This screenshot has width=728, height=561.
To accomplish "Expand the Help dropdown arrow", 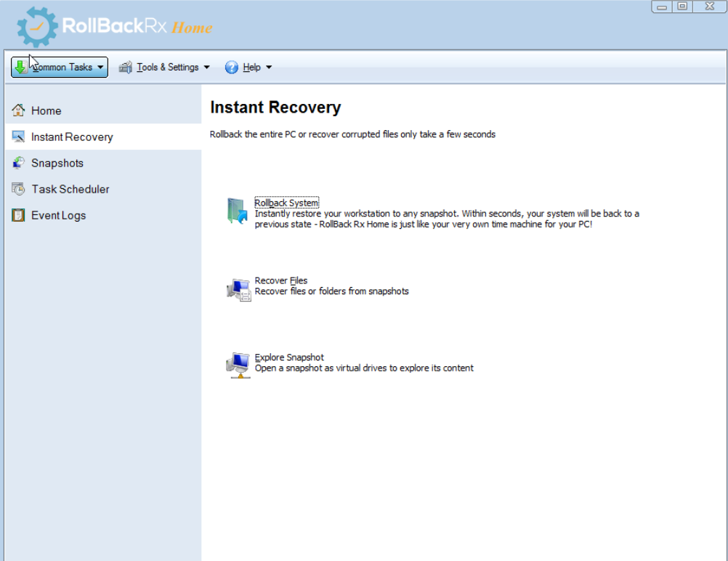I will tap(268, 68).
